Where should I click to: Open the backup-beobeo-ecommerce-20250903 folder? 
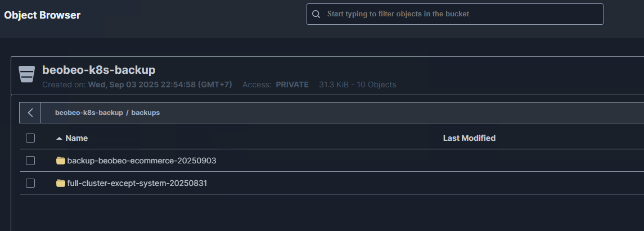(142, 161)
